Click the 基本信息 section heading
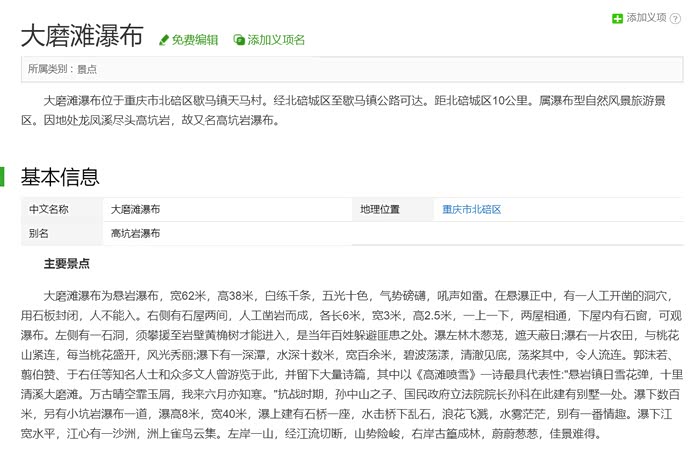 [60, 177]
